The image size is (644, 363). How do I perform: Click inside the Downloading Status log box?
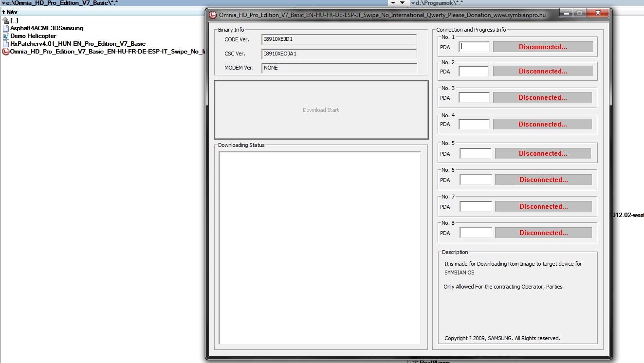point(320,248)
